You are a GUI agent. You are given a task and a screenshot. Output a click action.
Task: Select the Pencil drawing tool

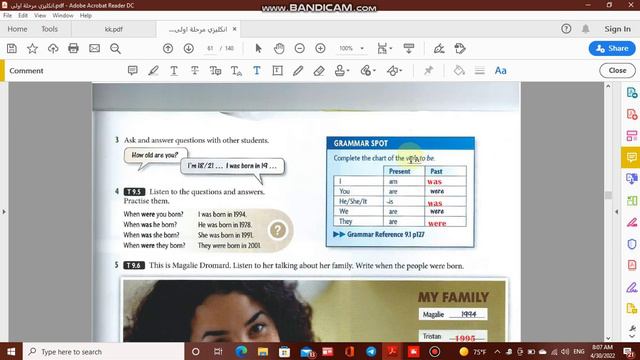[x=298, y=71]
